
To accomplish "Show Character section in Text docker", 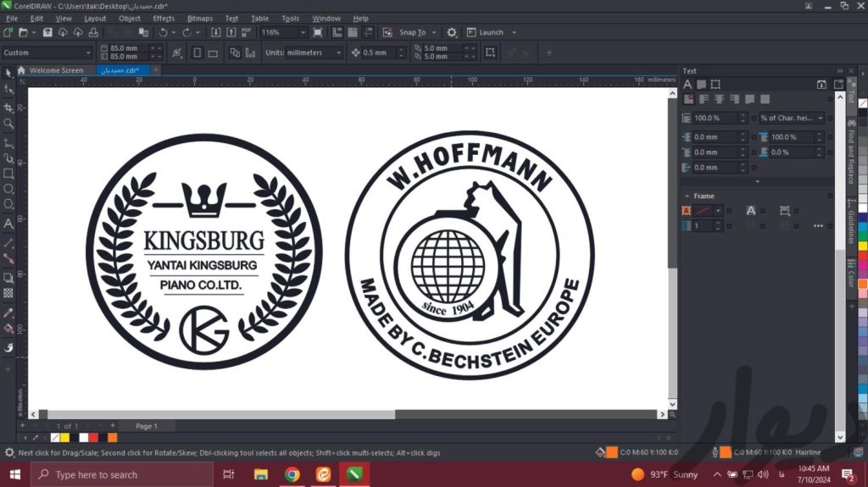I will [x=687, y=85].
